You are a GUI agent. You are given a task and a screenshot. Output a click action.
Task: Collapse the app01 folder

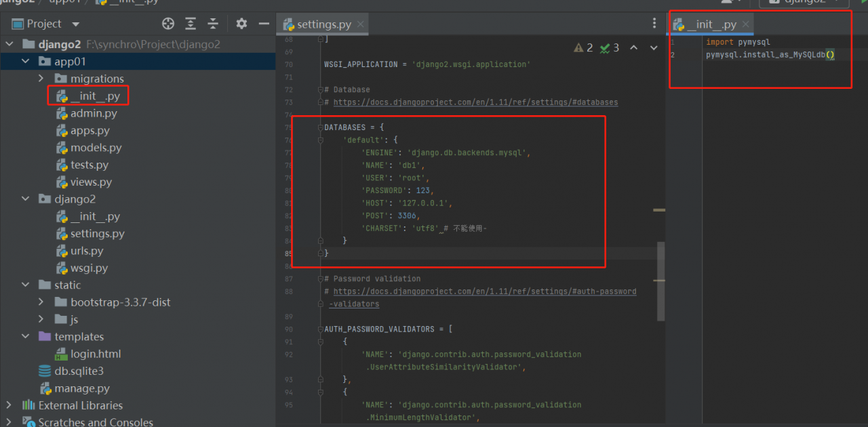(x=26, y=62)
